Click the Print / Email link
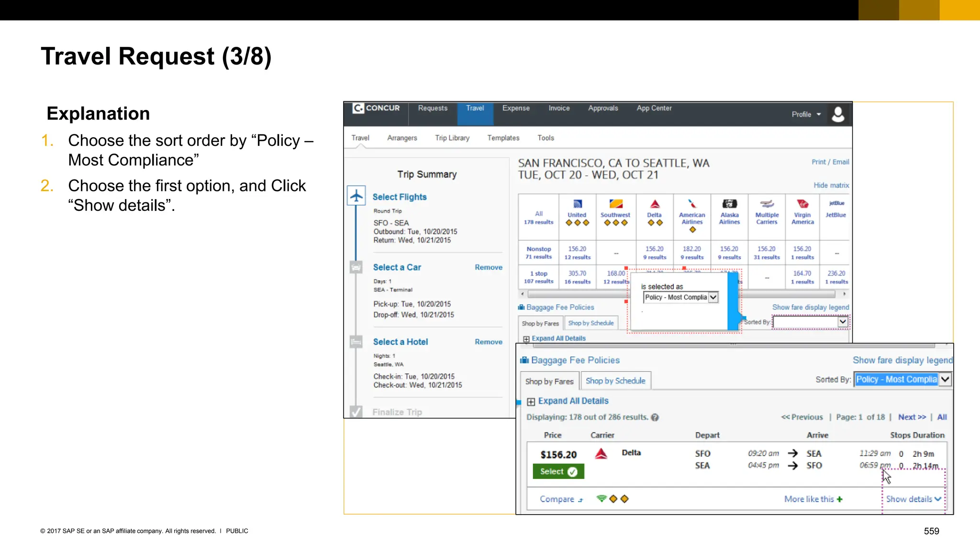This screenshot has width=980, height=551. 830,162
